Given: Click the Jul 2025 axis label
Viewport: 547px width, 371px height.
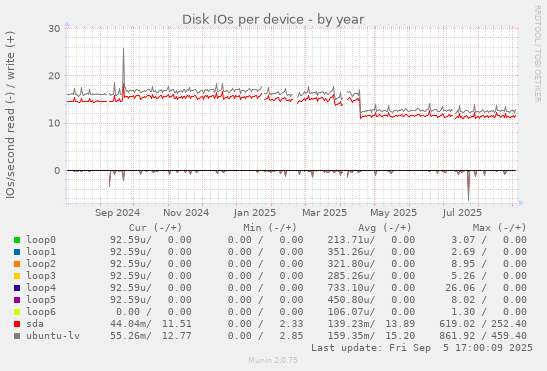Looking at the screenshot, I should pyautogui.click(x=462, y=213).
